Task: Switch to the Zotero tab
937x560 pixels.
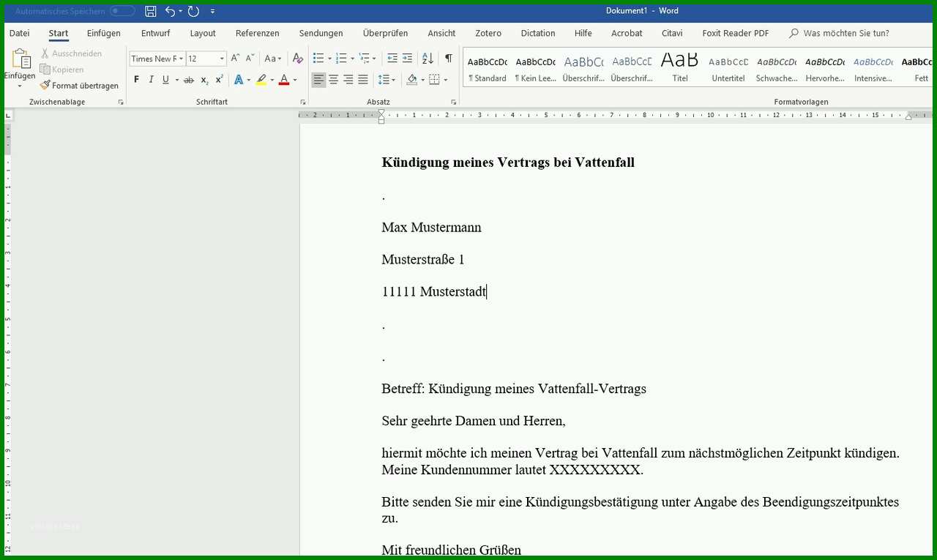Action: point(488,33)
